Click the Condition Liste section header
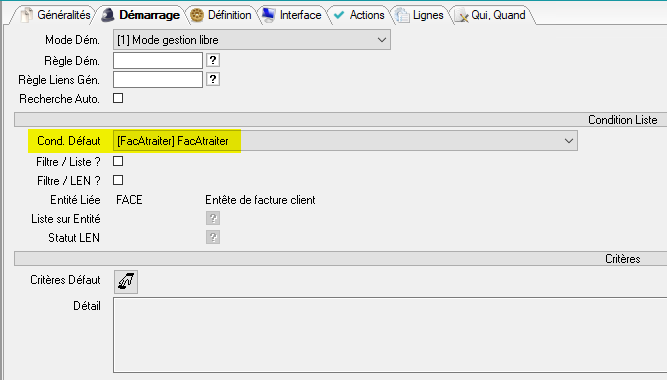The width and height of the screenshot is (667, 380). click(x=340, y=120)
